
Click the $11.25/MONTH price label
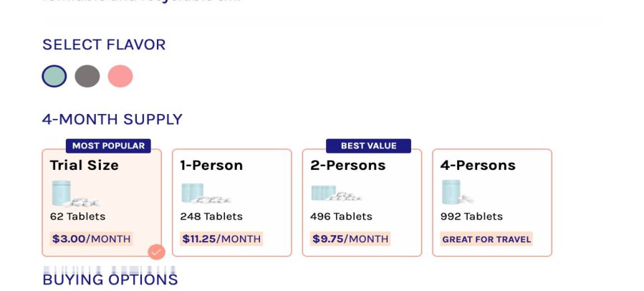(221, 239)
